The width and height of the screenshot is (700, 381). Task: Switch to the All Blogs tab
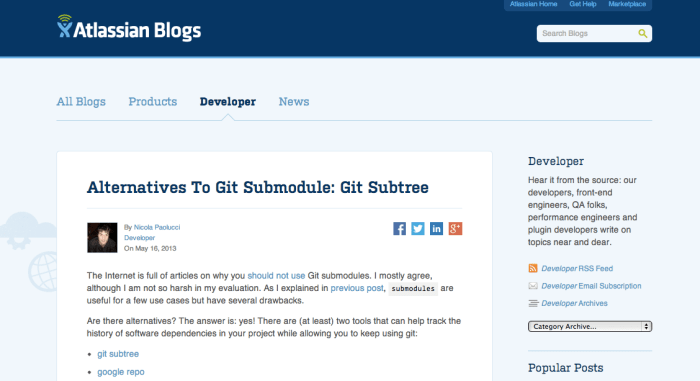coord(81,102)
